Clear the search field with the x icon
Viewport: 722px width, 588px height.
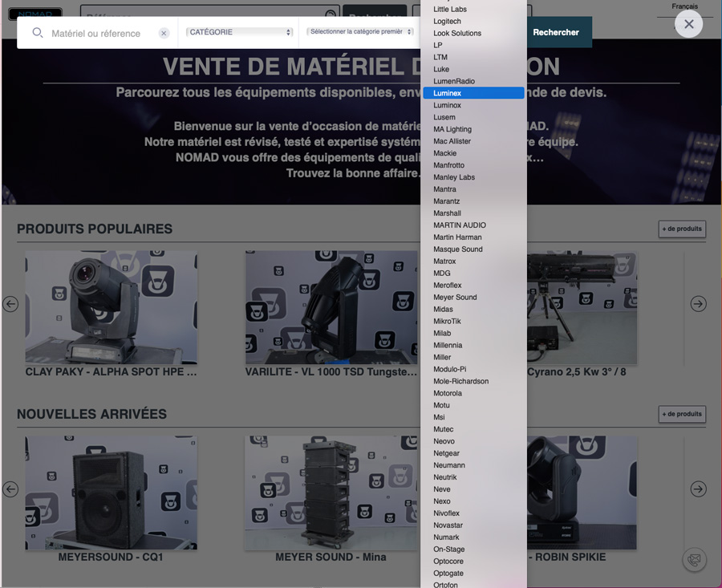164,33
